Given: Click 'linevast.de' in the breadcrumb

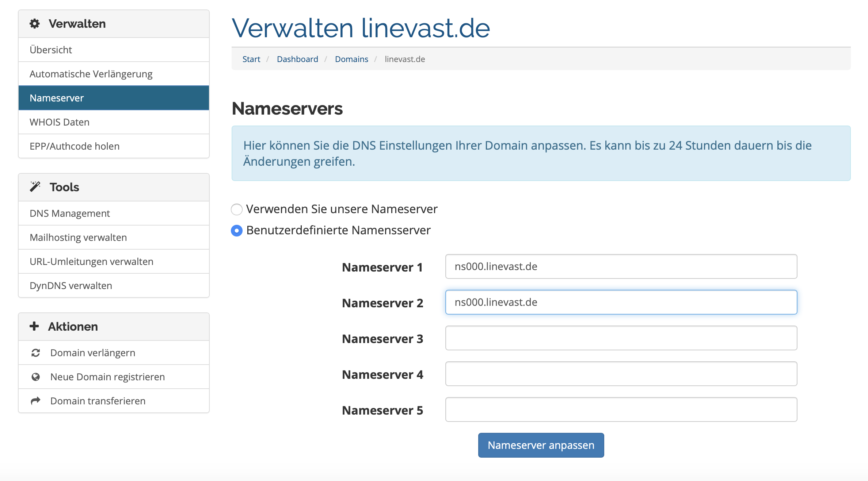Looking at the screenshot, I should point(405,59).
